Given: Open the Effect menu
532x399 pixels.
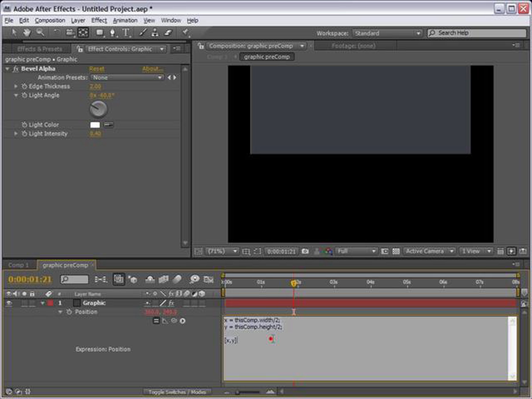Looking at the screenshot, I should (x=99, y=20).
